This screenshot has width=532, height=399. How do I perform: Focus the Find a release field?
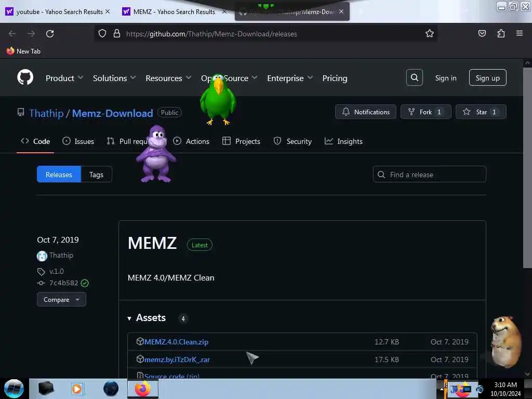tap(429, 175)
